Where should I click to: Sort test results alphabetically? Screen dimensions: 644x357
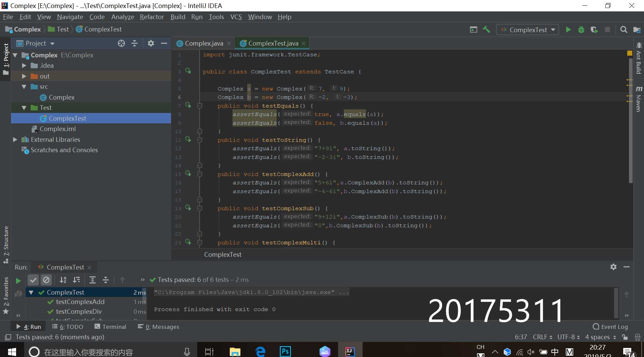(63, 280)
